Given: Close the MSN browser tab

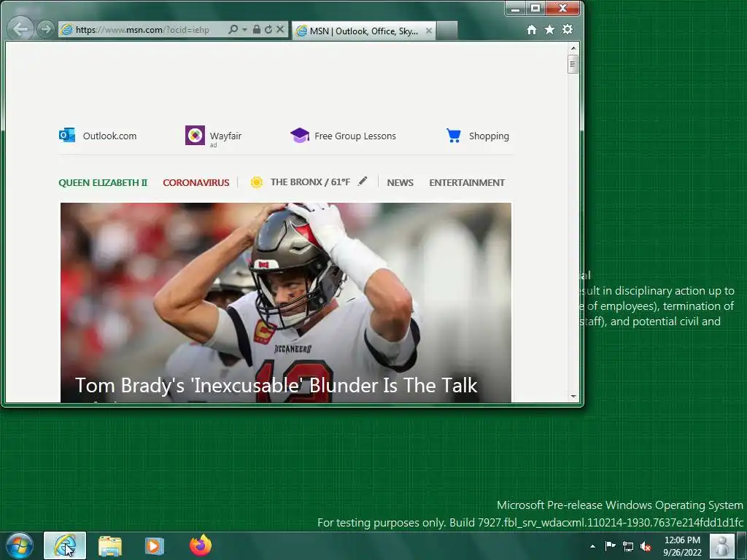Looking at the screenshot, I should point(429,31).
